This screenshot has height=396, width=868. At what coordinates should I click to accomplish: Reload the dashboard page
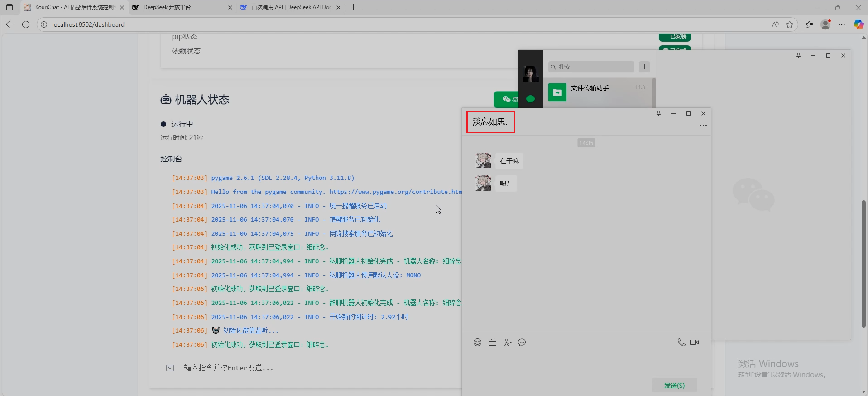(26, 24)
